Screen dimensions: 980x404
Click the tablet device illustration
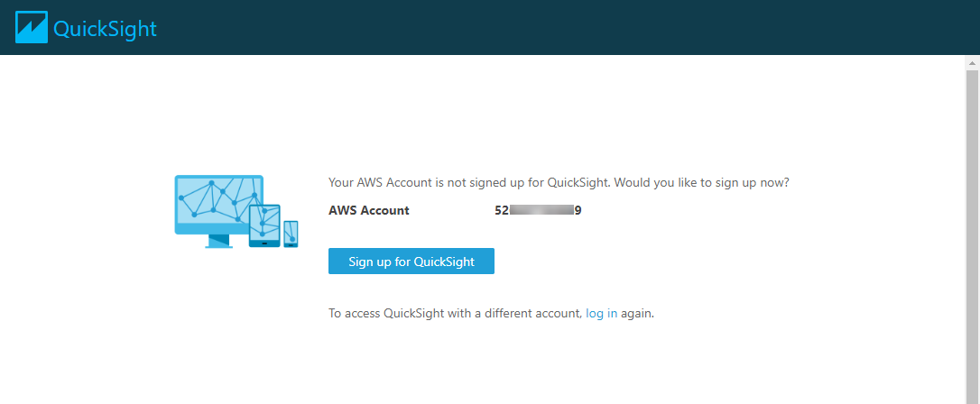[264, 225]
